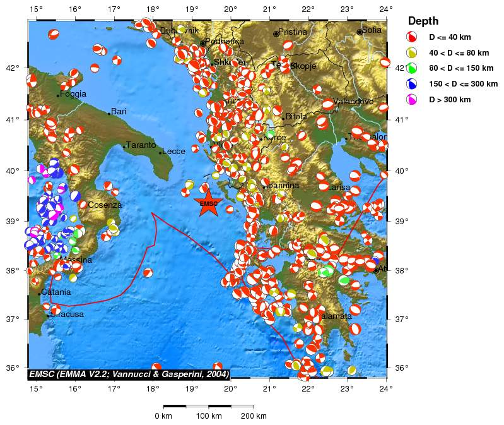
Task: Click the 'D <= 40 km' legend text
Action: [x=450, y=39]
